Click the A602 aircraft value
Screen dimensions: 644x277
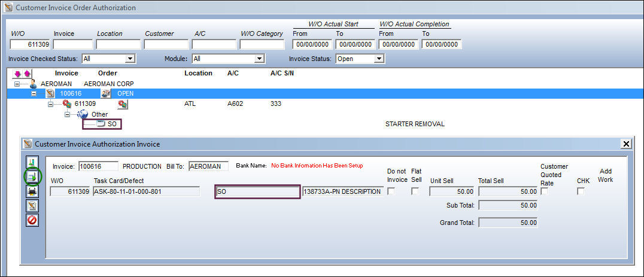(x=235, y=104)
